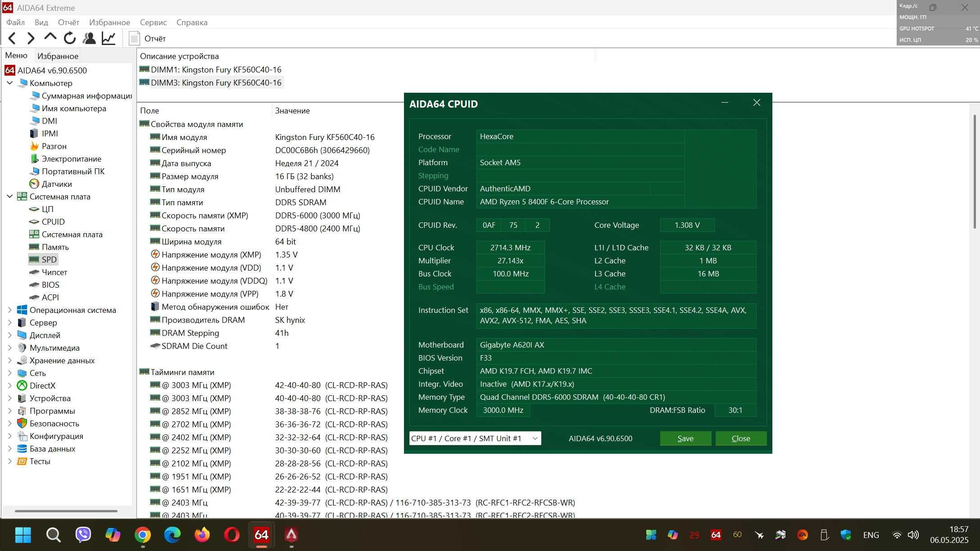Select DIMM1: Kingston Fury KF560C40-16 device
This screenshot has height=551, width=980.
(x=210, y=69)
